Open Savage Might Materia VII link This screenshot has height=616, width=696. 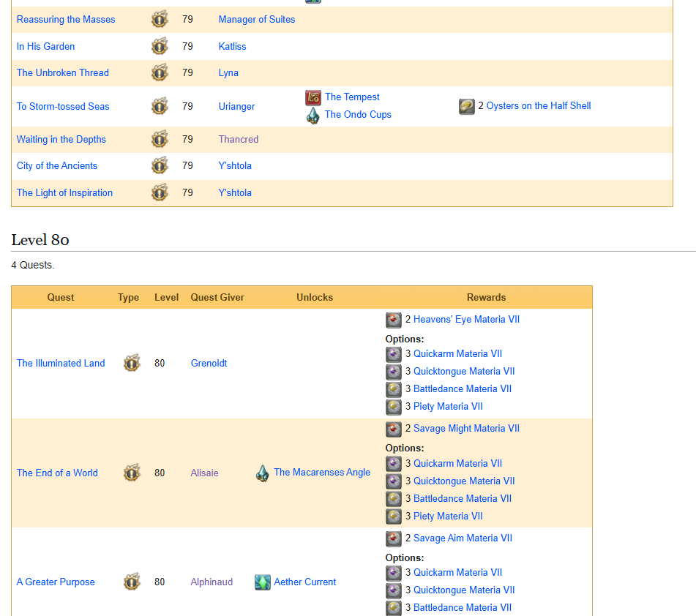[x=466, y=428]
